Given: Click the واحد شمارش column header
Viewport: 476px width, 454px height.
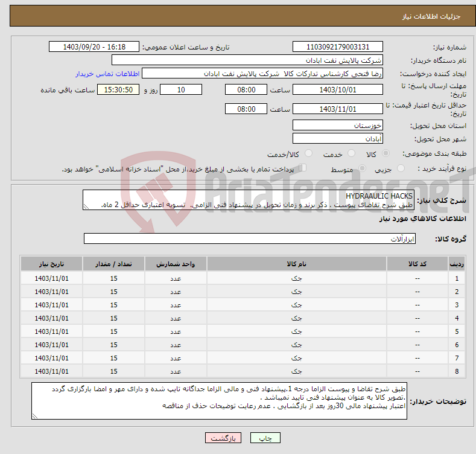Looking at the screenshot, I should click(x=176, y=264).
